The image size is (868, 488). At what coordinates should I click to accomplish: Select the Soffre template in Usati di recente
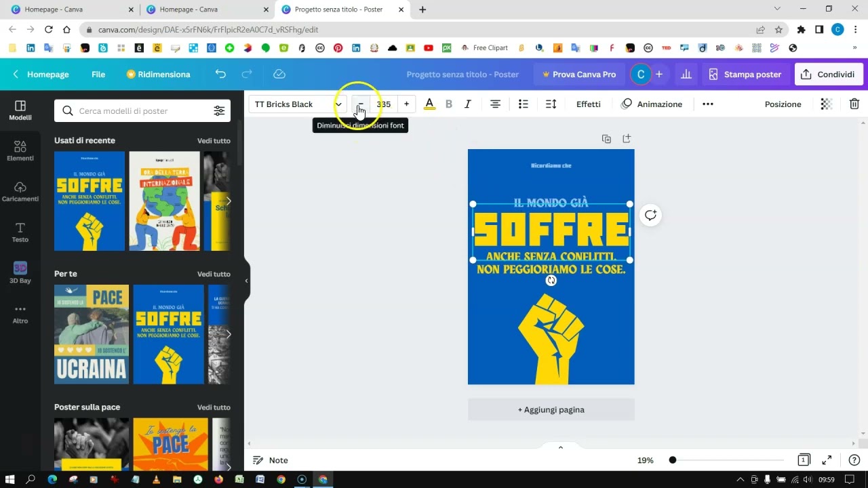pos(90,201)
